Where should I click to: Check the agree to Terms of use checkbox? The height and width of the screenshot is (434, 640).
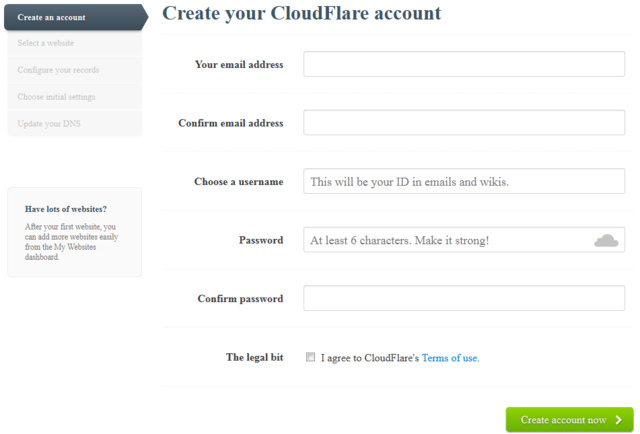[310, 357]
